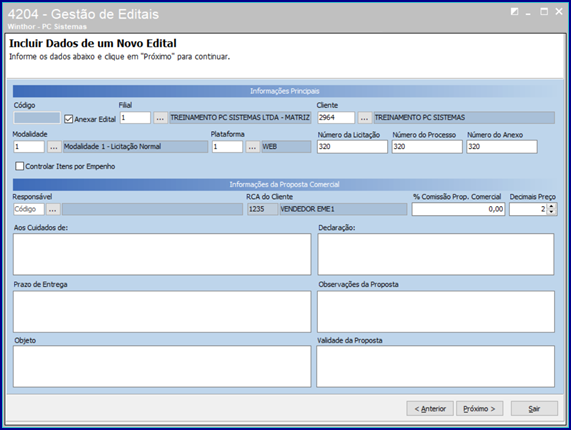This screenshot has height=430, width=571.
Task: Exit using the Sair button
Action: point(534,409)
